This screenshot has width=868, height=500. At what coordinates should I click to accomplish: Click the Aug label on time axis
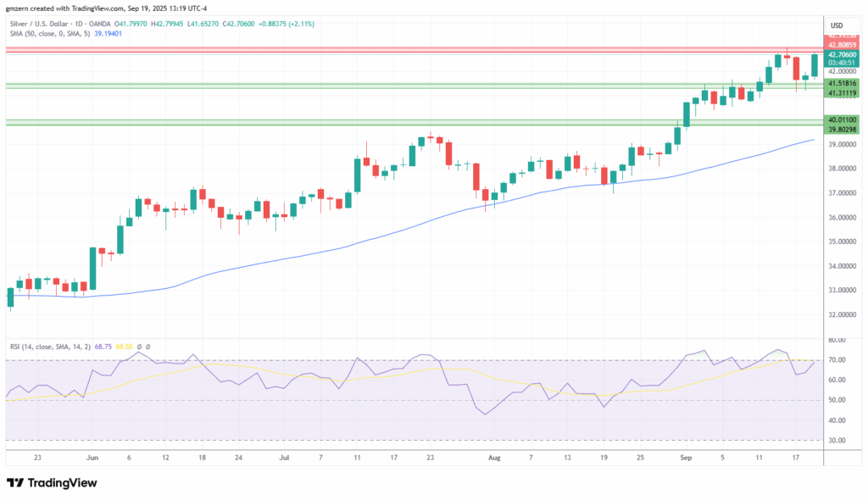(495, 456)
